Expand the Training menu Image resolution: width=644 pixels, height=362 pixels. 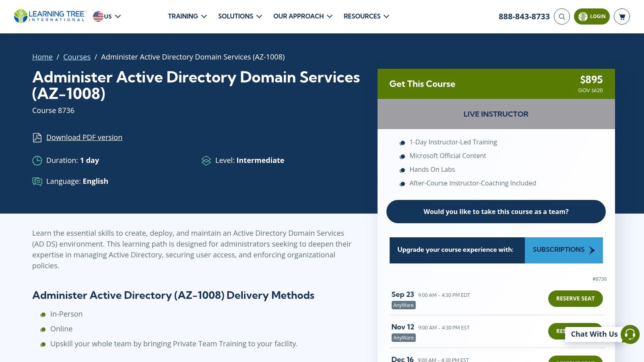tap(187, 16)
